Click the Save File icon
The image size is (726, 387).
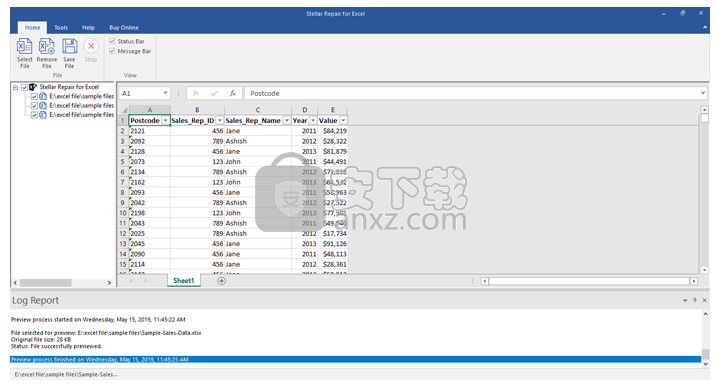click(69, 47)
